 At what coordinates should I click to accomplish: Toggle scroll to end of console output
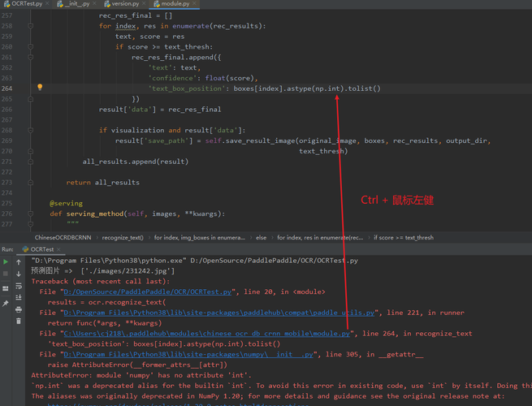(19, 297)
